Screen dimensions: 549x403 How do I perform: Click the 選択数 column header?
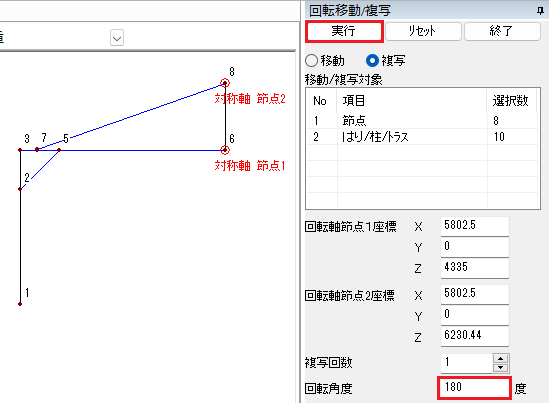point(510,101)
